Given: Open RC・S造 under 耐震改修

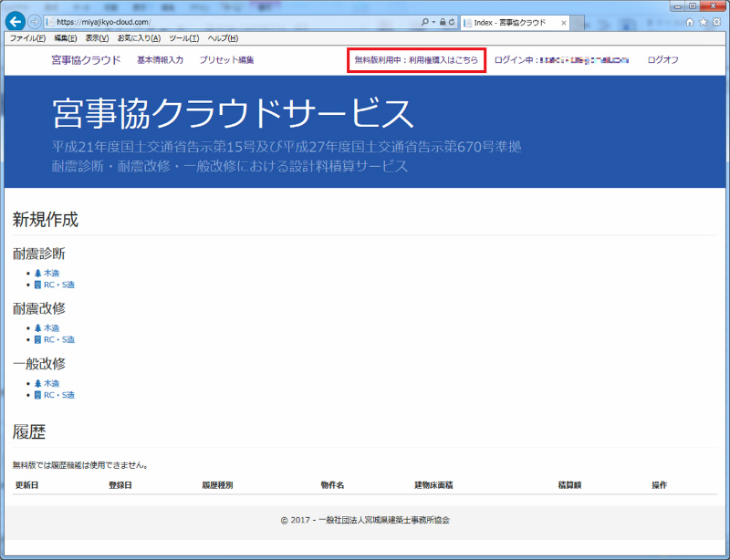Looking at the screenshot, I should [x=59, y=340].
